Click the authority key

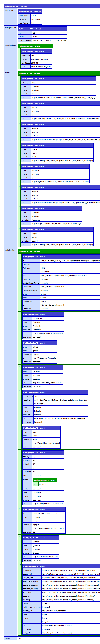click(x=27, y=464)
